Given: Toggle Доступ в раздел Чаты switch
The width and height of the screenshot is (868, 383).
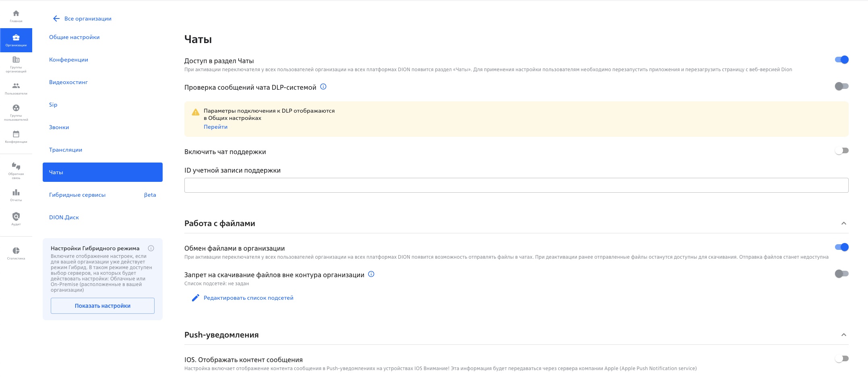Looking at the screenshot, I should point(841,60).
